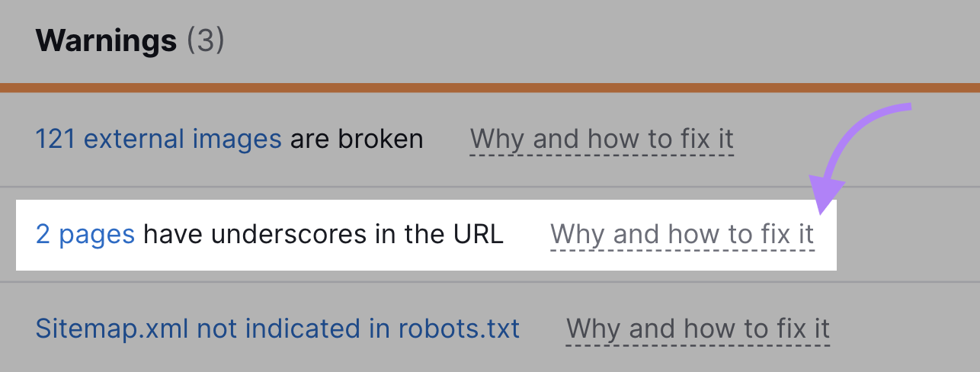Open "Sitemap.xml not indicated in robots.txt" link

coord(277,329)
